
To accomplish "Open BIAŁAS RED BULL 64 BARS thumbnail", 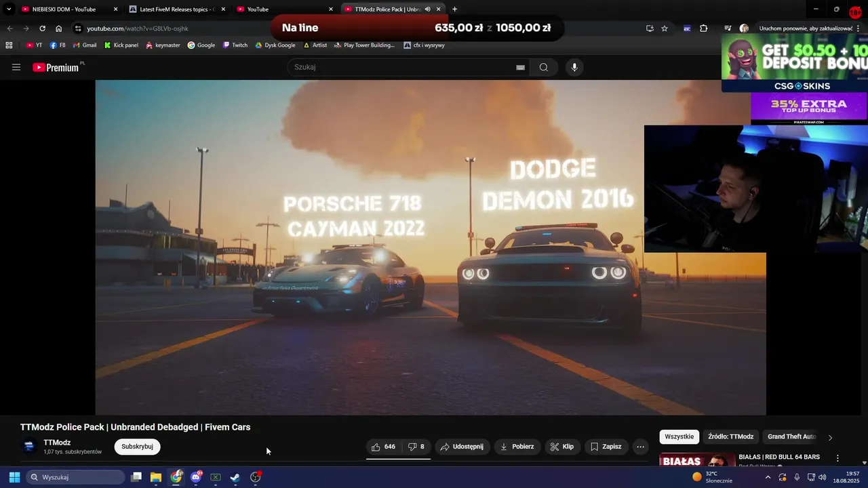I will click(697, 460).
